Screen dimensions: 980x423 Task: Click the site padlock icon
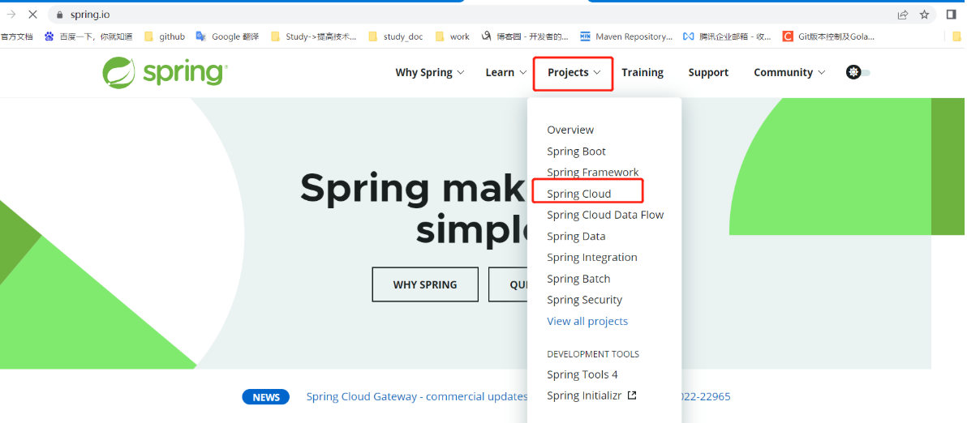point(59,15)
